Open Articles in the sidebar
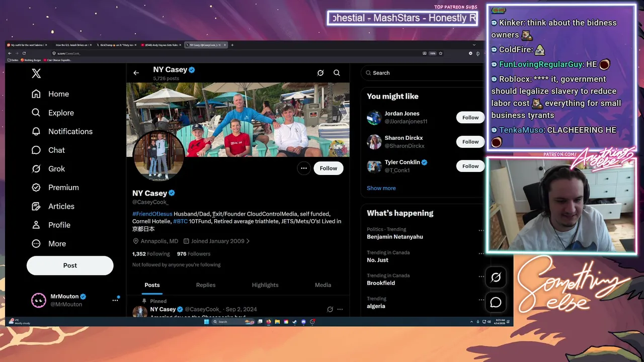Screen dimensions: 644x362 [x=53, y=206]
